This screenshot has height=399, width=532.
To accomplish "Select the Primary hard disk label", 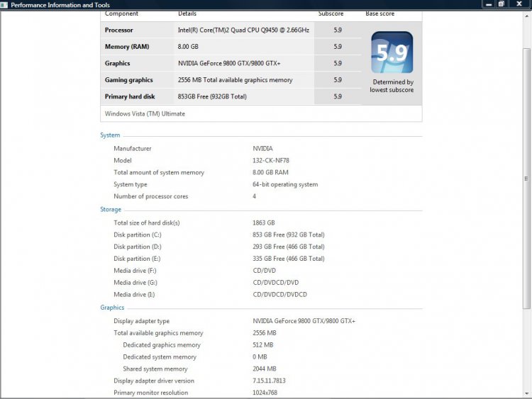I will point(130,96).
